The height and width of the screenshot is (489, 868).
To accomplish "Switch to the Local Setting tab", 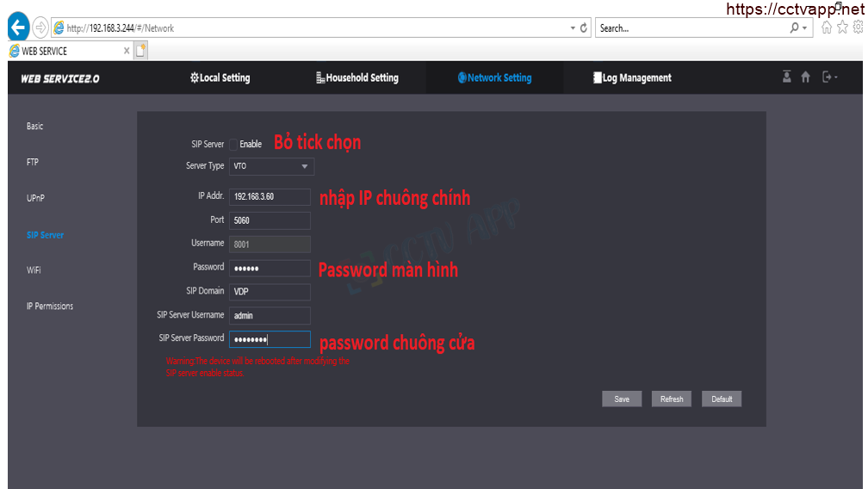I will coord(220,77).
